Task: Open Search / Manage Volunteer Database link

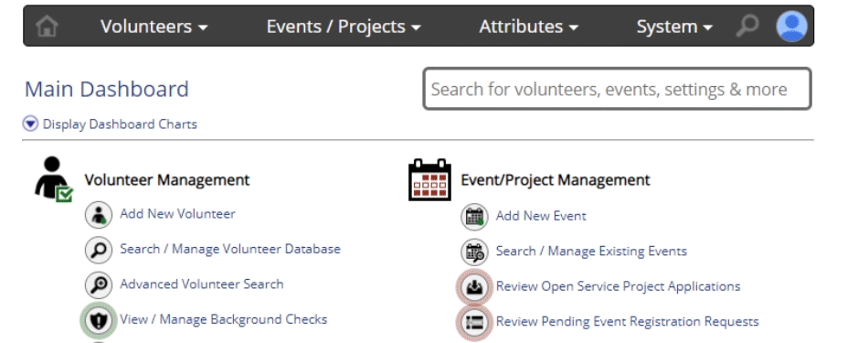Action: 230,249
